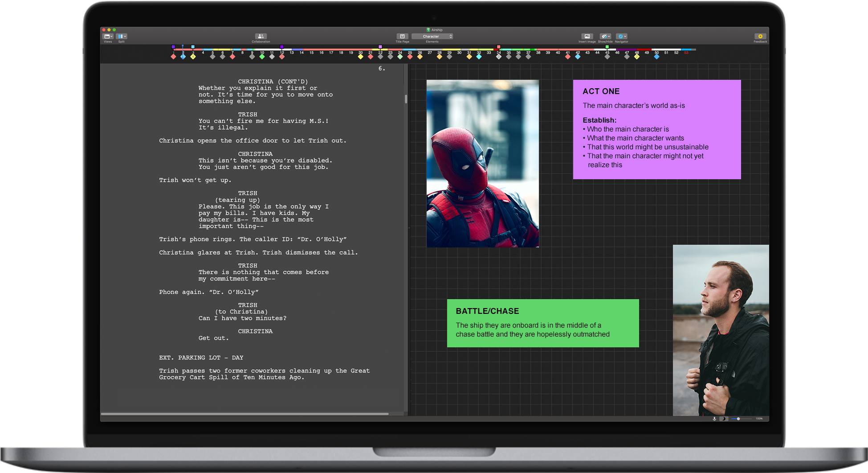Click the Deadpool image on the board
This screenshot has width=868, height=473.
coord(482,164)
